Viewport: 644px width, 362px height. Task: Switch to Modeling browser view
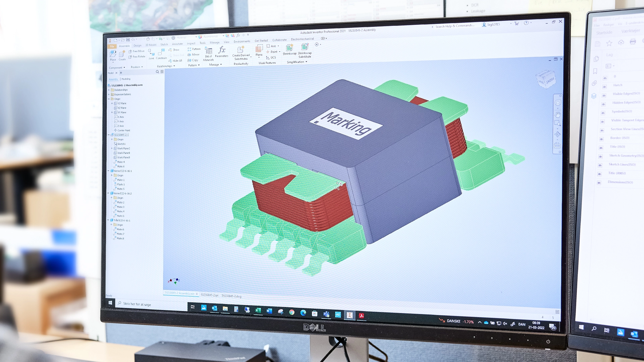126,79
